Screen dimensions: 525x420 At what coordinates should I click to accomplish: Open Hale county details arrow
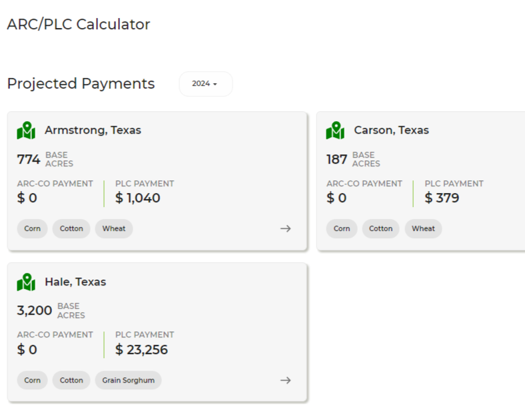point(285,380)
